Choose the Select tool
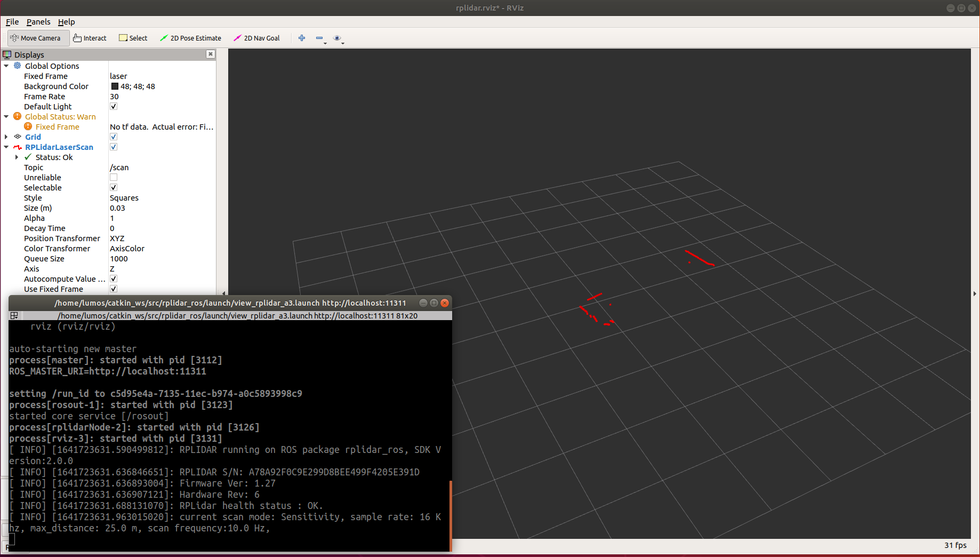 pos(133,38)
